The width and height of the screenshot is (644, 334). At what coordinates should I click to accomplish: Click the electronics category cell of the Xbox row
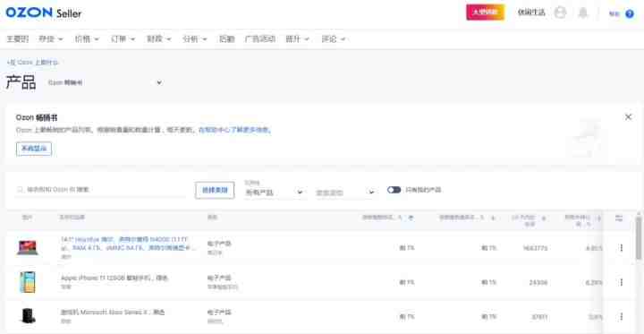(219, 316)
